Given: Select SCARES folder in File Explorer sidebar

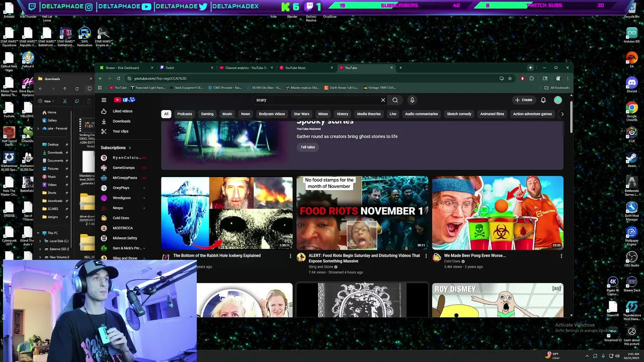Looking at the screenshot, I should point(53,209).
